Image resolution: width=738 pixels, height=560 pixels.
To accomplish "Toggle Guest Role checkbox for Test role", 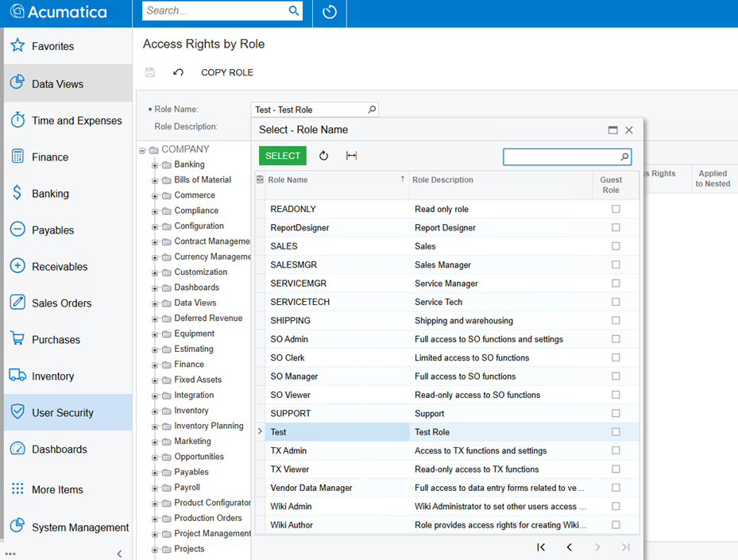I will pyautogui.click(x=616, y=431).
